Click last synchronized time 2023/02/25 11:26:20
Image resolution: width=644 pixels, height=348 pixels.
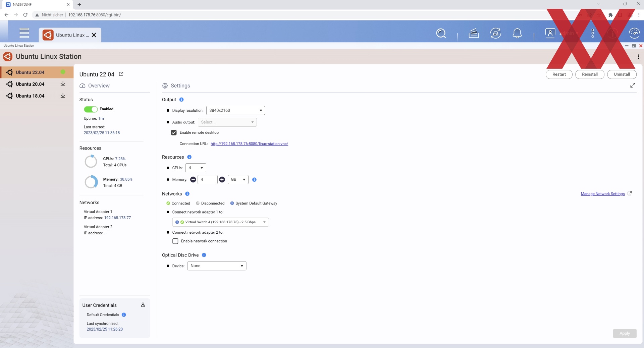click(x=105, y=329)
